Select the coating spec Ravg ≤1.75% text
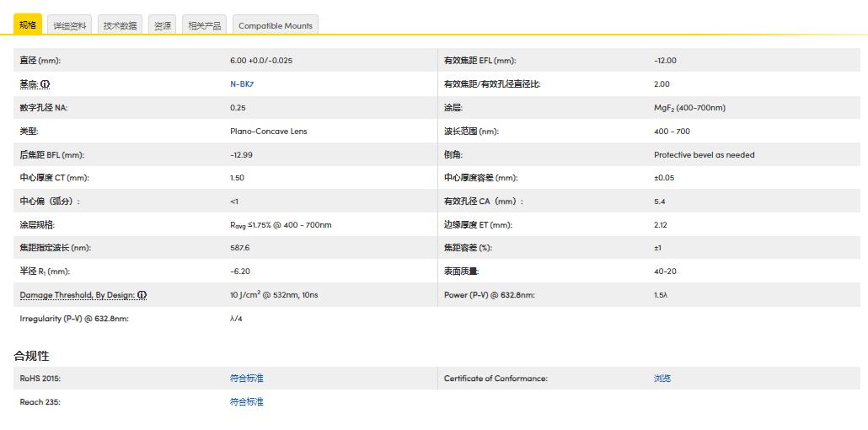868x430 pixels. 281,225
